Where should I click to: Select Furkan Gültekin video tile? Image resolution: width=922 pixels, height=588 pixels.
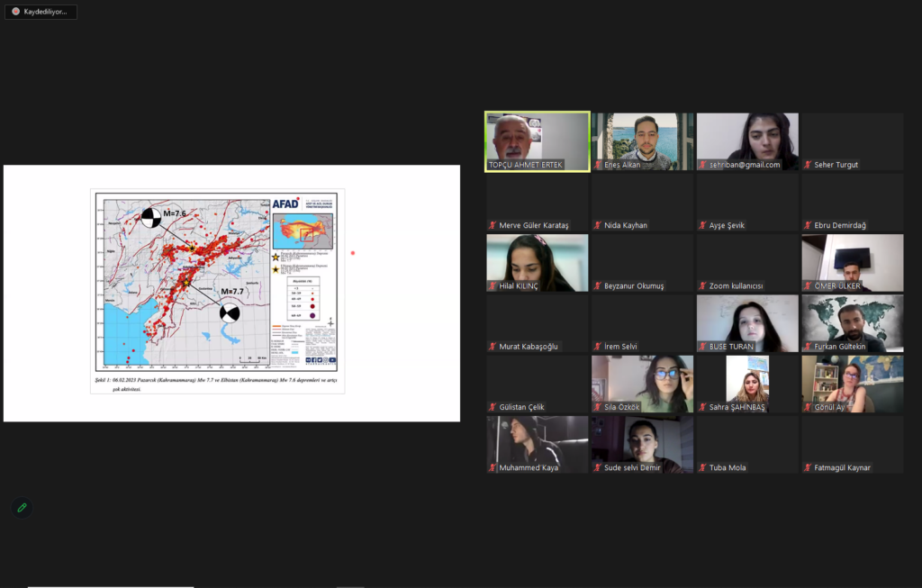click(x=853, y=323)
